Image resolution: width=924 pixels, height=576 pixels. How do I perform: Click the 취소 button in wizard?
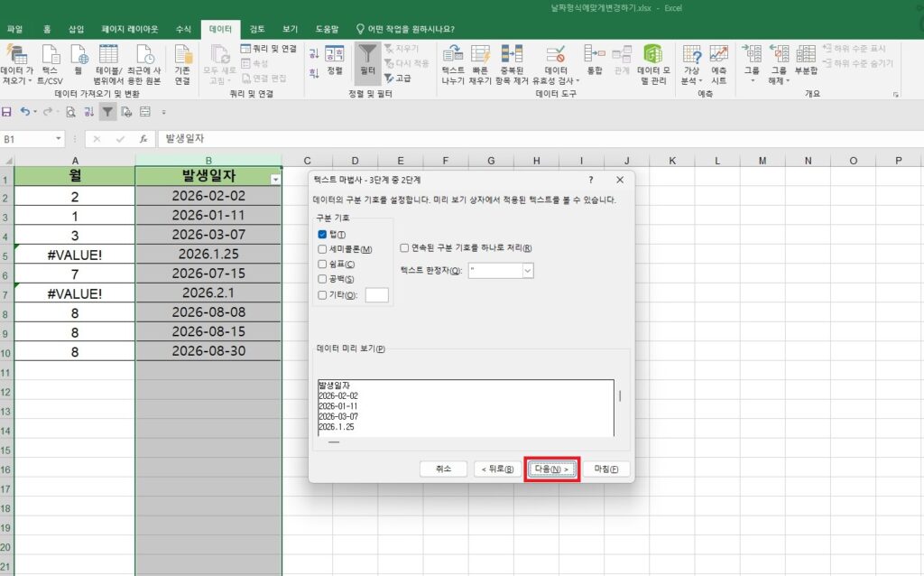(443, 469)
